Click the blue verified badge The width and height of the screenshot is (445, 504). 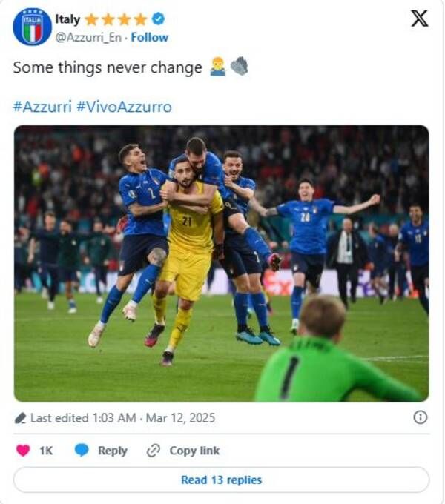click(x=159, y=19)
